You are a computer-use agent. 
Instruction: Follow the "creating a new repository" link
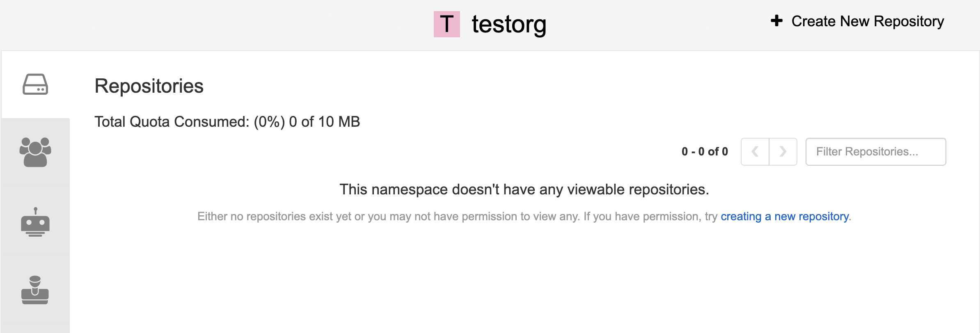pos(785,217)
